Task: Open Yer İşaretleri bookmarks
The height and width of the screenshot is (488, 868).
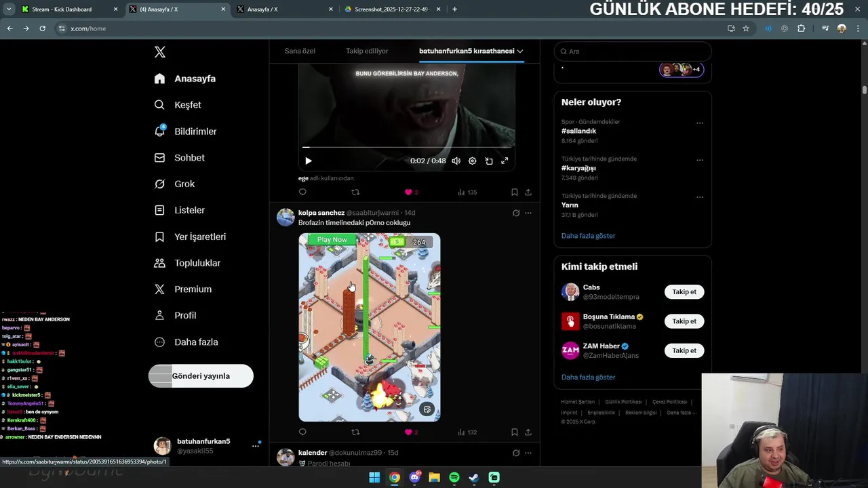Action: coord(190,237)
